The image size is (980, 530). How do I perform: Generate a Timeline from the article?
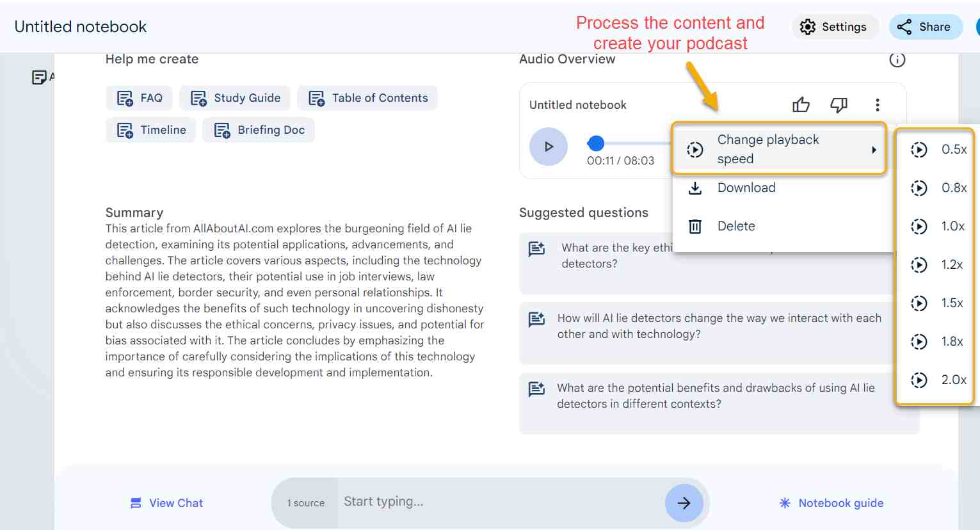click(150, 129)
